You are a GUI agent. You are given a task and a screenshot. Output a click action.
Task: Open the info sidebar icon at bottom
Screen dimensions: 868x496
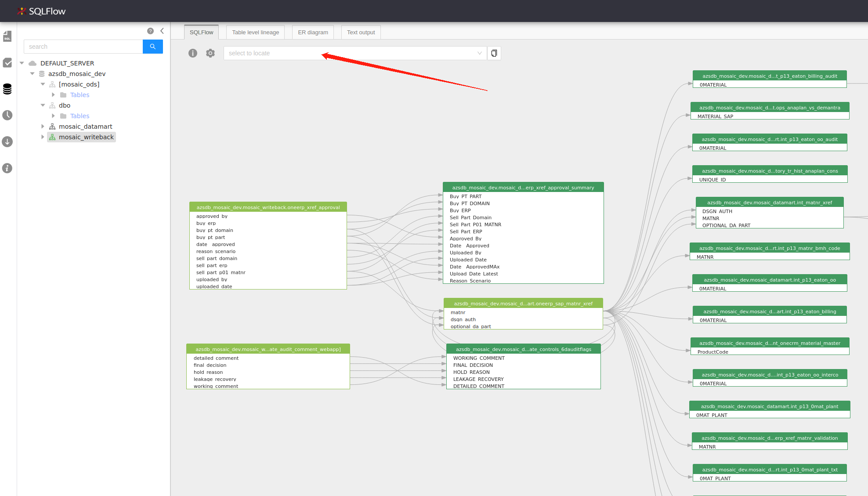7,168
